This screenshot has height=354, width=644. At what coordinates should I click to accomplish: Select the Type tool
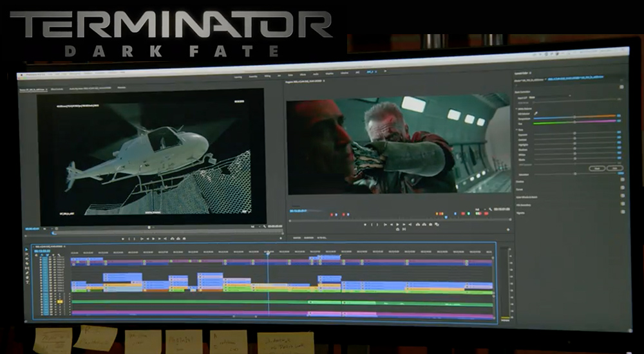tap(28, 282)
